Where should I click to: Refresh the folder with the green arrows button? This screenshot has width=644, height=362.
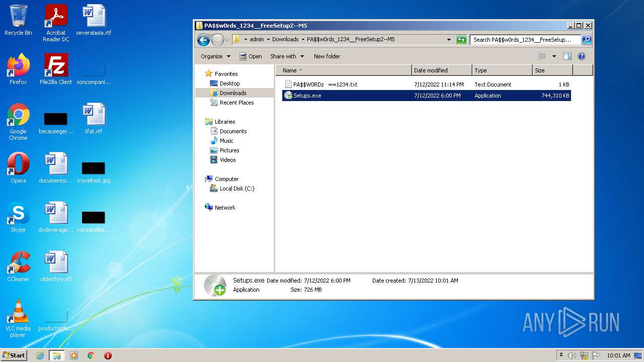click(x=461, y=40)
